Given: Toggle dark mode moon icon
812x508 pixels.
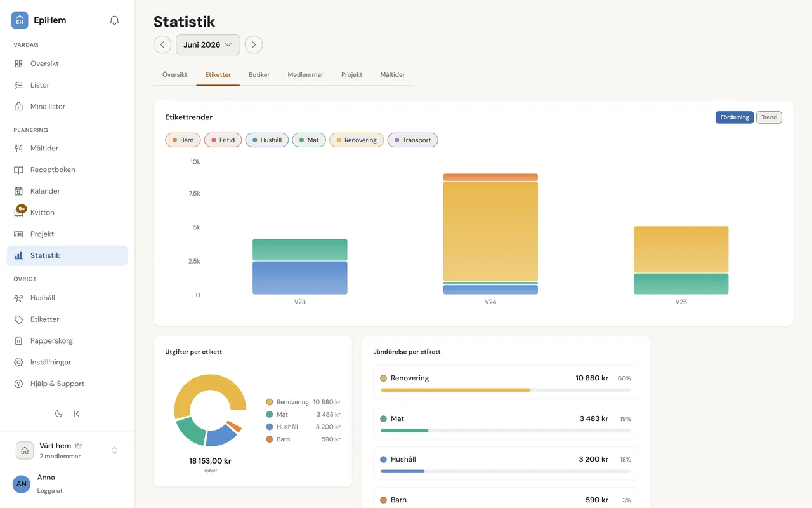Looking at the screenshot, I should (58, 413).
